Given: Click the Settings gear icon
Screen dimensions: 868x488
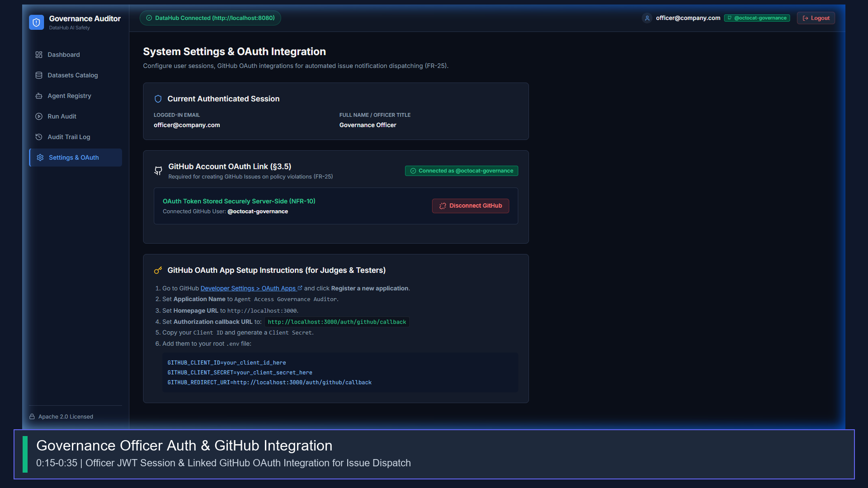Looking at the screenshot, I should pyautogui.click(x=40, y=158).
